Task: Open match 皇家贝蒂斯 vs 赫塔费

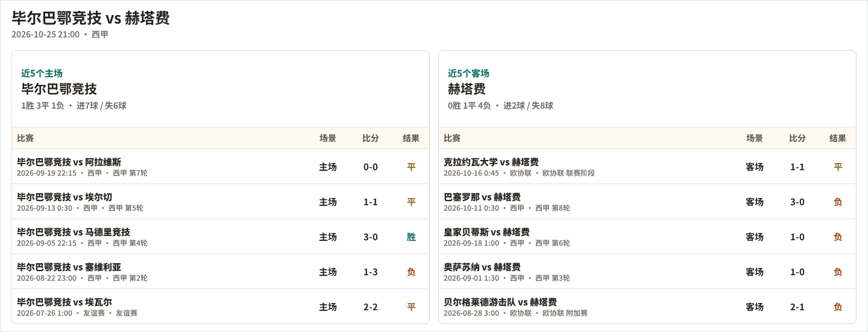Action: click(486, 232)
